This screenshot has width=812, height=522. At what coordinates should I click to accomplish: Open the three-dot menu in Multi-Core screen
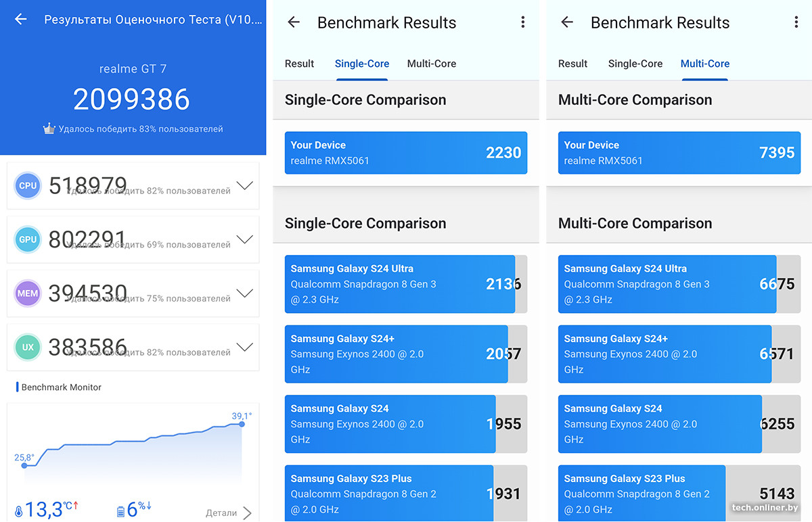click(x=796, y=22)
